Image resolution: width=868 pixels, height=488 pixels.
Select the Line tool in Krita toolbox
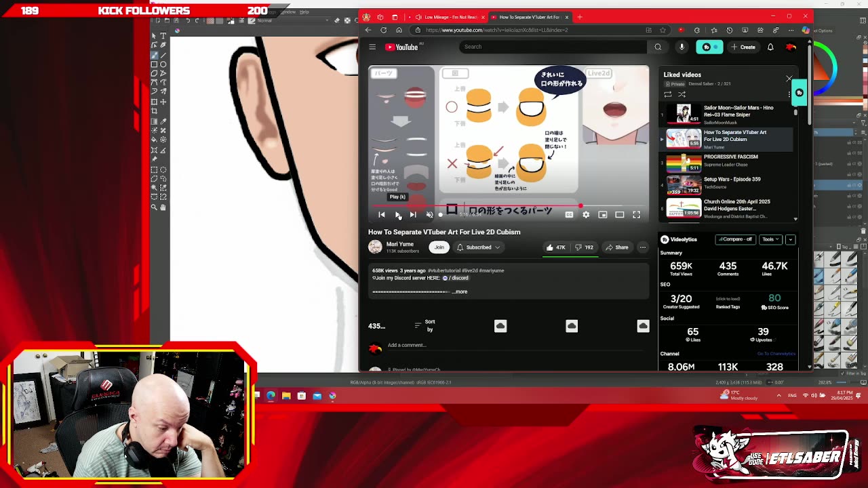pyautogui.click(x=163, y=54)
